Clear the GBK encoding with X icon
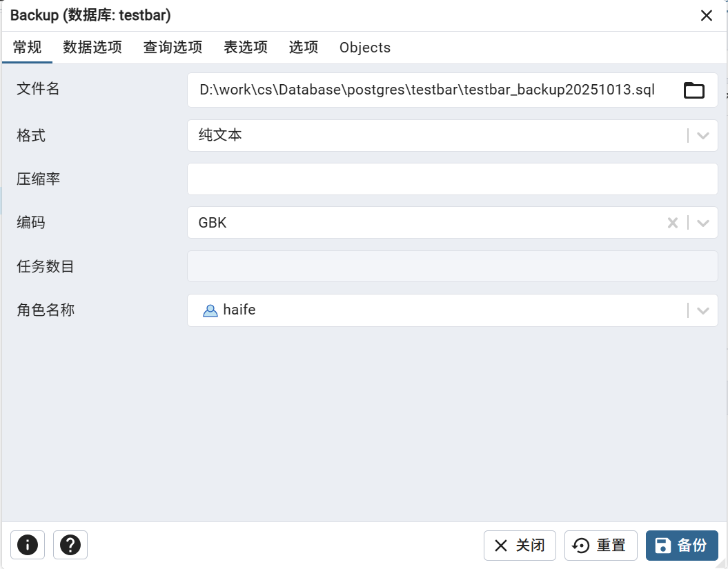 click(x=672, y=223)
